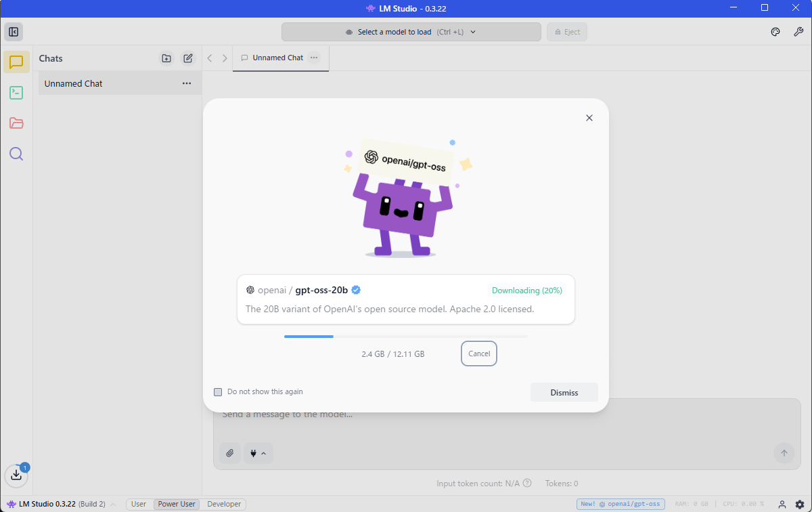Cancel the model download
812x512 pixels.
pos(479,354)
